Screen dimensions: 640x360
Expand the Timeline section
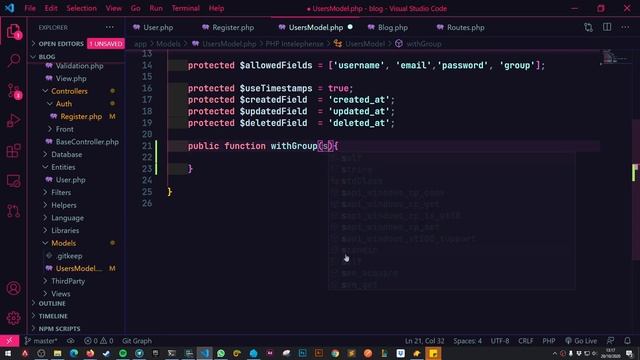pos(53,316)
